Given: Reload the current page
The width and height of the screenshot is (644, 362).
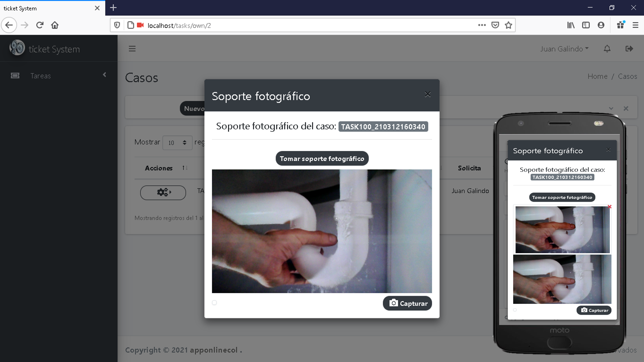Looking at the screenshot, I should (x=40, y=25).
